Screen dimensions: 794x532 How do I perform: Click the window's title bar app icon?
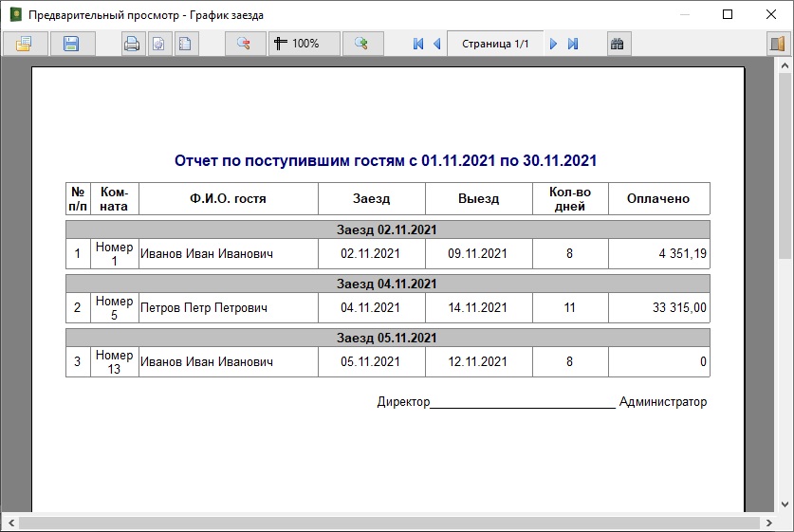[14, 15]
